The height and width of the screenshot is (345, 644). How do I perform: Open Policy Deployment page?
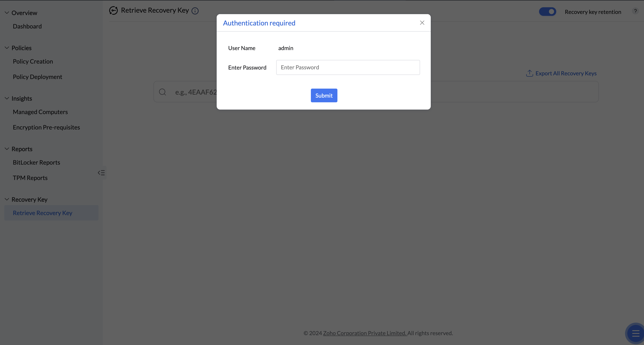(37, 77)
